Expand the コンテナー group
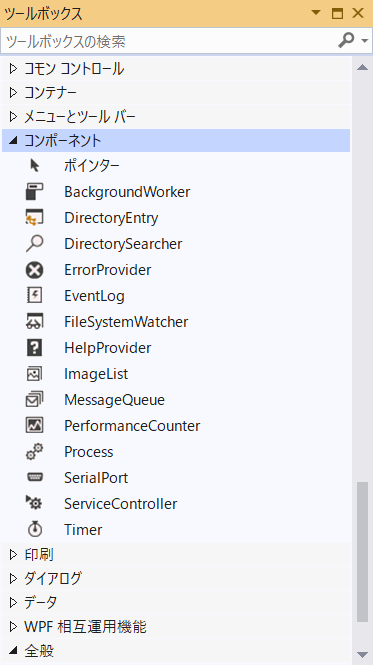 pyautogui.click(x=13, y=92)
